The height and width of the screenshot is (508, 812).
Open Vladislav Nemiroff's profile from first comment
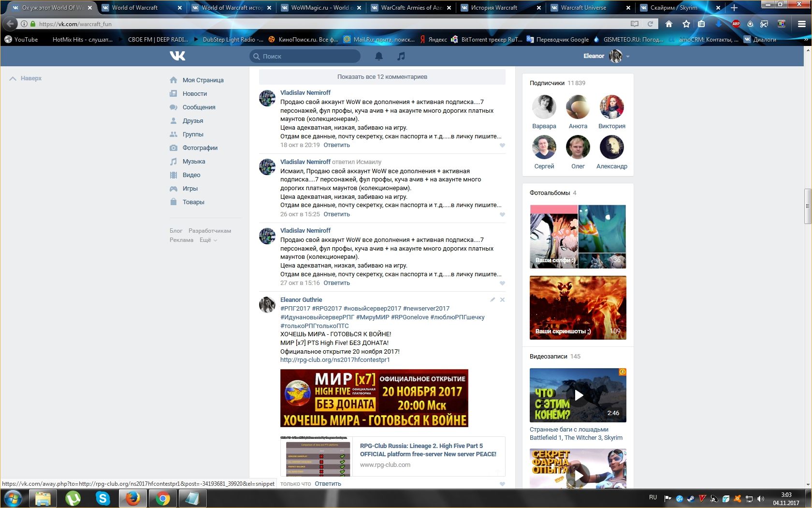(305, 93)
